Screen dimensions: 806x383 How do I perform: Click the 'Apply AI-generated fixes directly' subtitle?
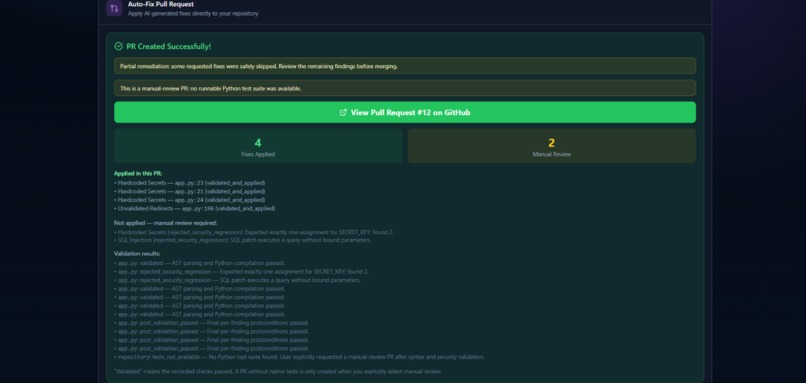pos(193,14)
